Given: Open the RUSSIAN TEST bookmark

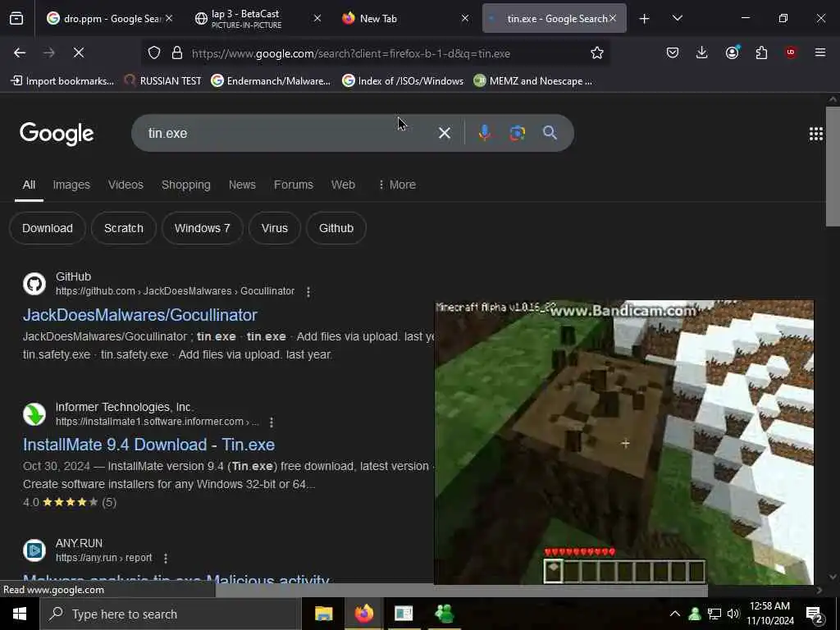Looking at the screenshot, I should click(x=163, y=81).
